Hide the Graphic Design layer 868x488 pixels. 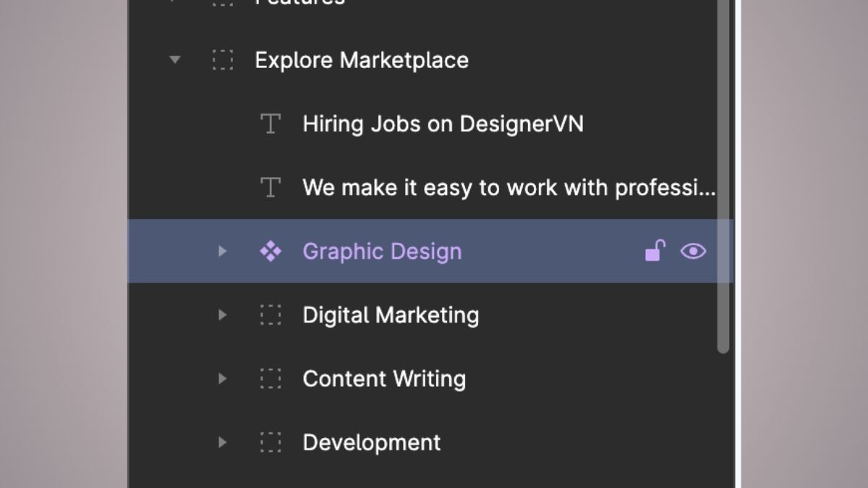coord(693,251)
